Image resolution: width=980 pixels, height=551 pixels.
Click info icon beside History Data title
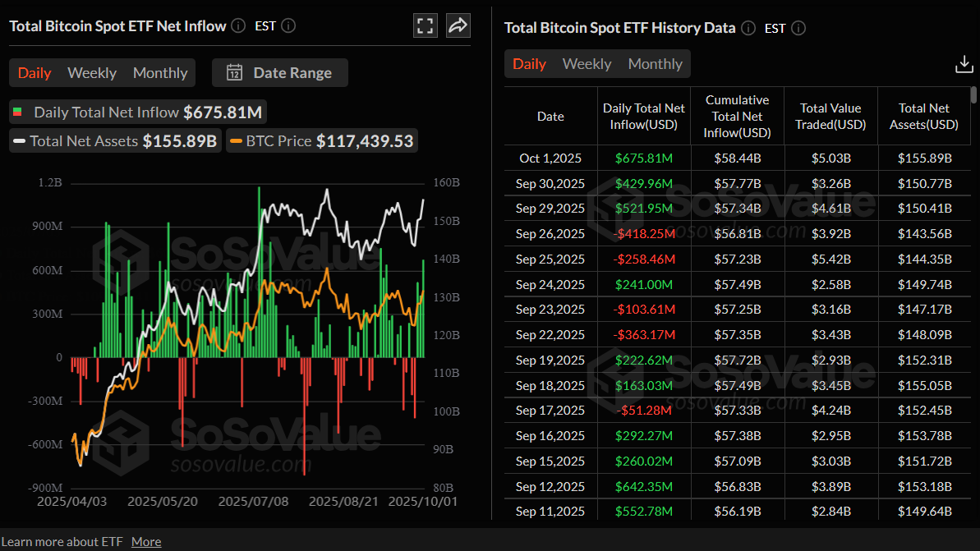[x=748, y=28]
